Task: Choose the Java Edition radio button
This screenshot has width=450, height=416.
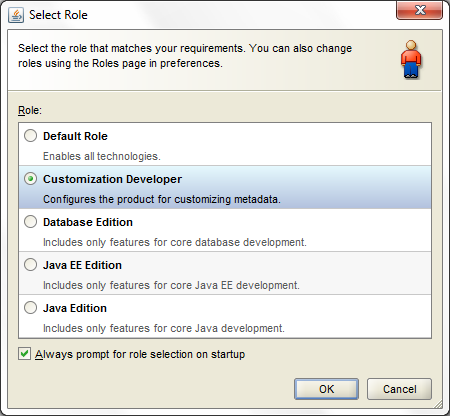Action: click(30, 308)
